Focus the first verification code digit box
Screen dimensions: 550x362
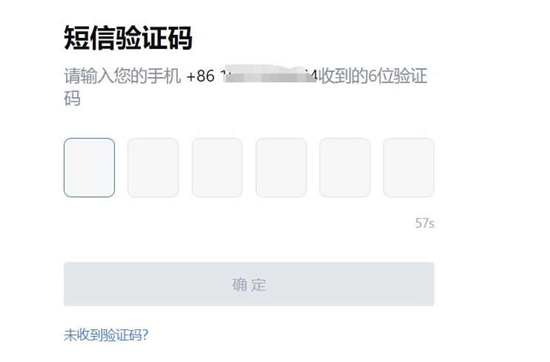(x=89, y=168)
